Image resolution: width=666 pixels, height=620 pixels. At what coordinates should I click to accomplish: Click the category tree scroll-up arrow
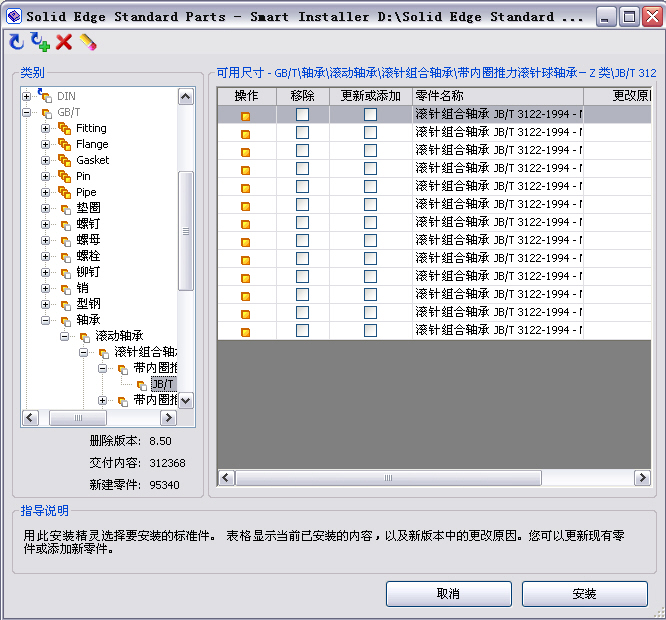pyautogui.click(x=186, y=97)
